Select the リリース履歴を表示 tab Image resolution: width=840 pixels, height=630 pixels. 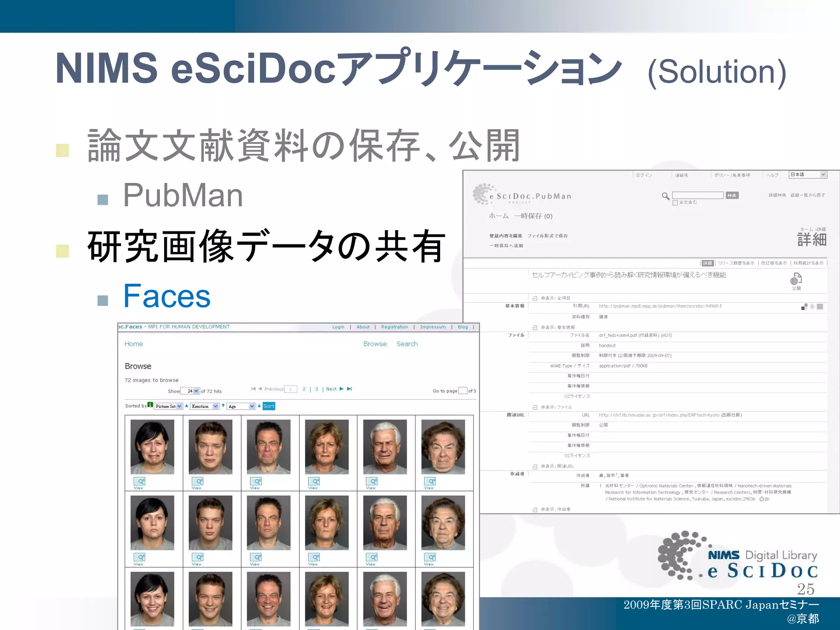[736, 263]
